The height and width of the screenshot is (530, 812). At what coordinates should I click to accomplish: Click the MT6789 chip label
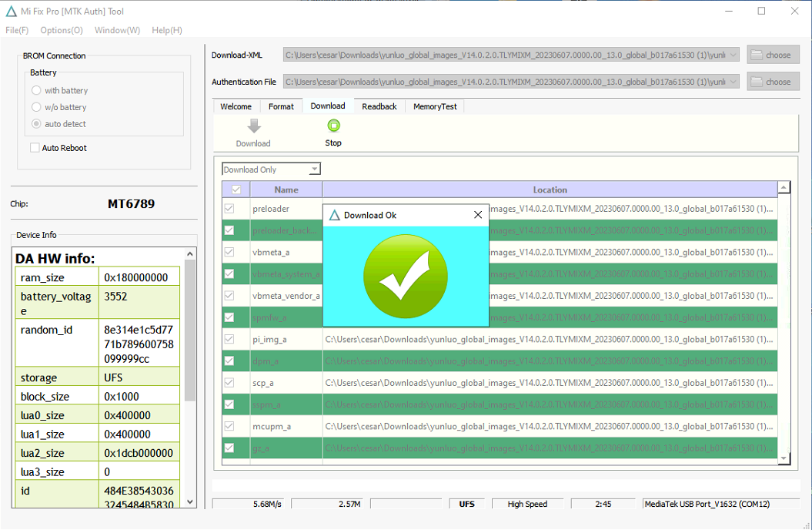(x=131, y=203)
